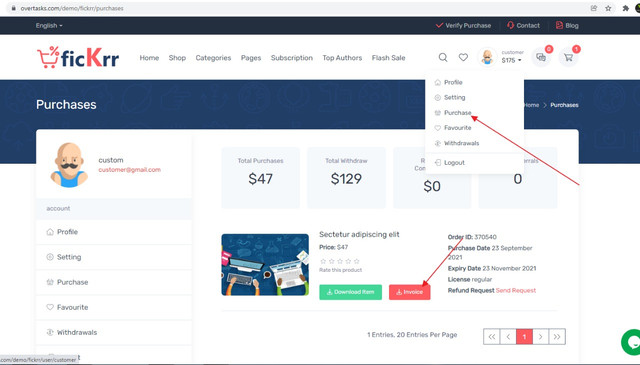Click the third rating star
This screenshot has height=365, width=640.
tap(340, 261)
